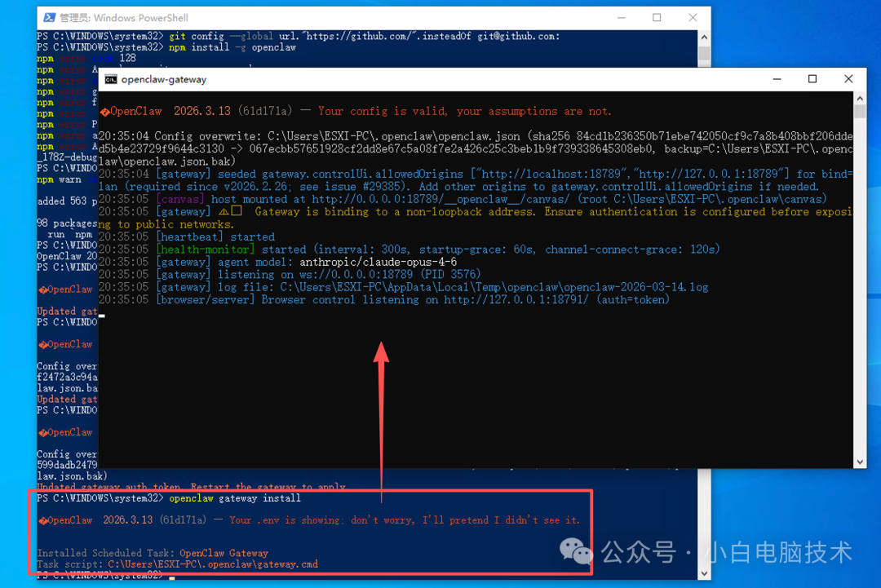881x588 pixels.
Task: Click the '[canvas]' tag in the gateway log
Action: (179, 199)
